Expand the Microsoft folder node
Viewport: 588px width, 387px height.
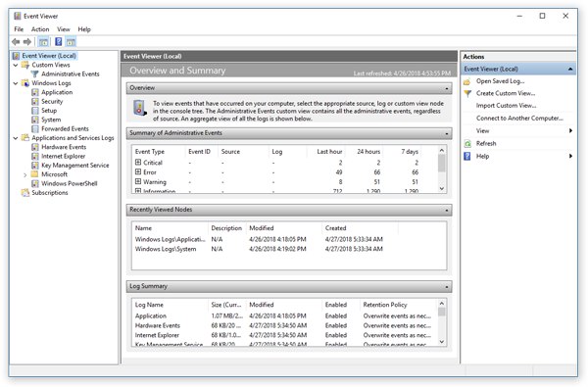(x=25, y=174)
